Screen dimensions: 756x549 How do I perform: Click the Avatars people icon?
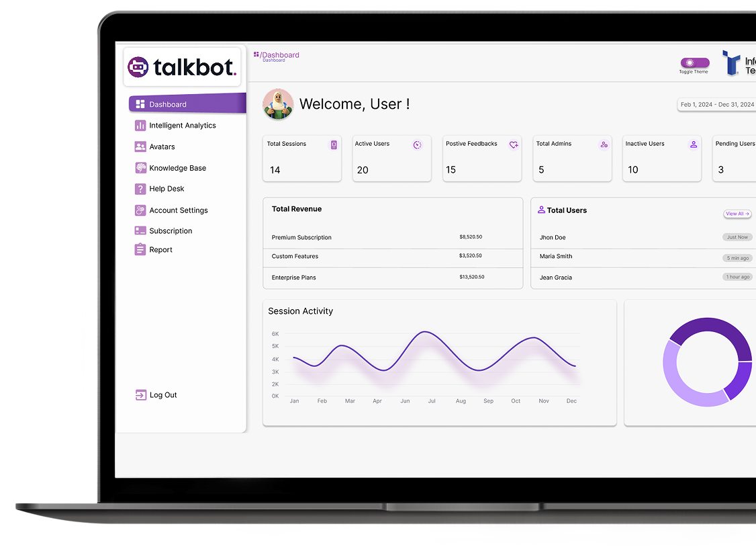(x=140, y=146)
